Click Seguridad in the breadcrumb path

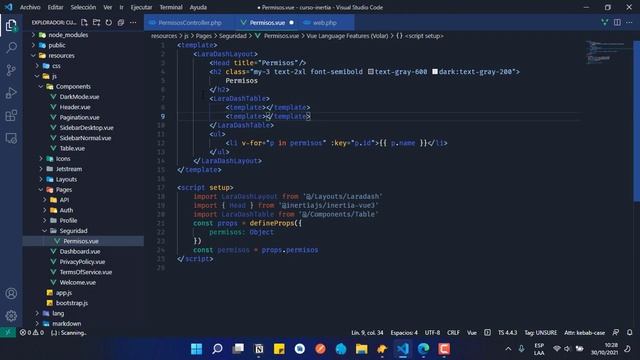coord(233,36)
